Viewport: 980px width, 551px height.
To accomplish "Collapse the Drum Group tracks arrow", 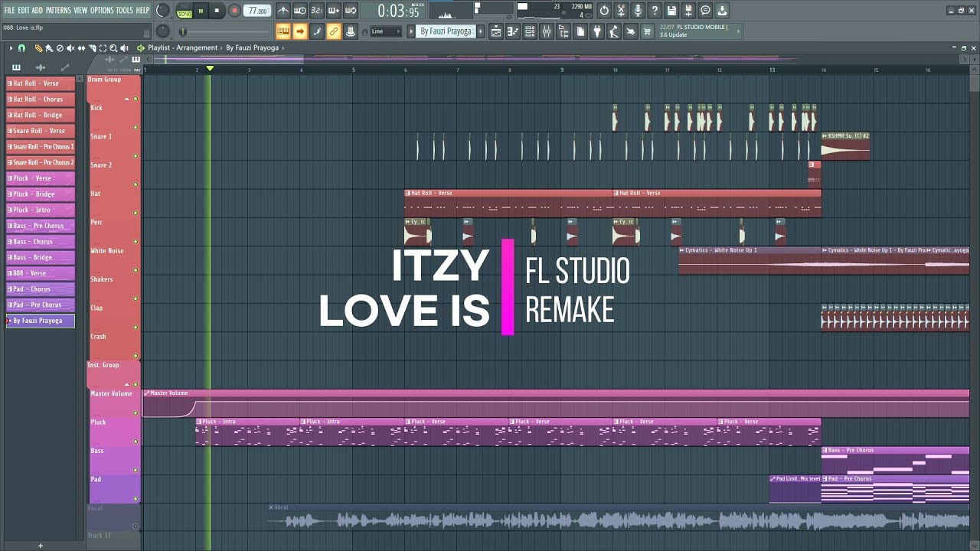I will [127, 99].
